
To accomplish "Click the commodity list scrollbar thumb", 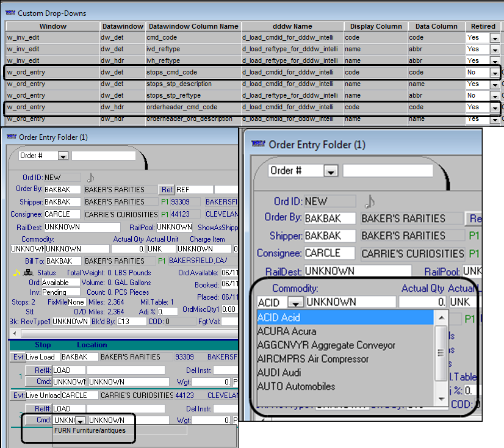I will point(441,352).
